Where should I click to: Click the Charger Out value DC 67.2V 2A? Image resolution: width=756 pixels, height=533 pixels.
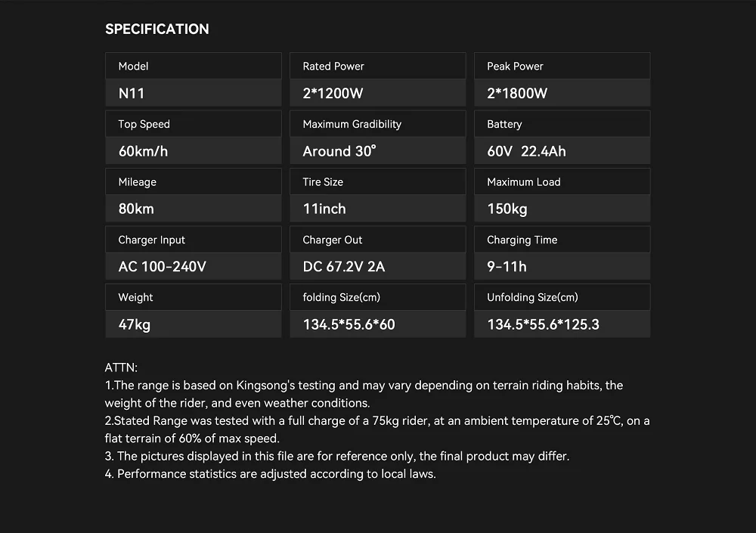344,267
